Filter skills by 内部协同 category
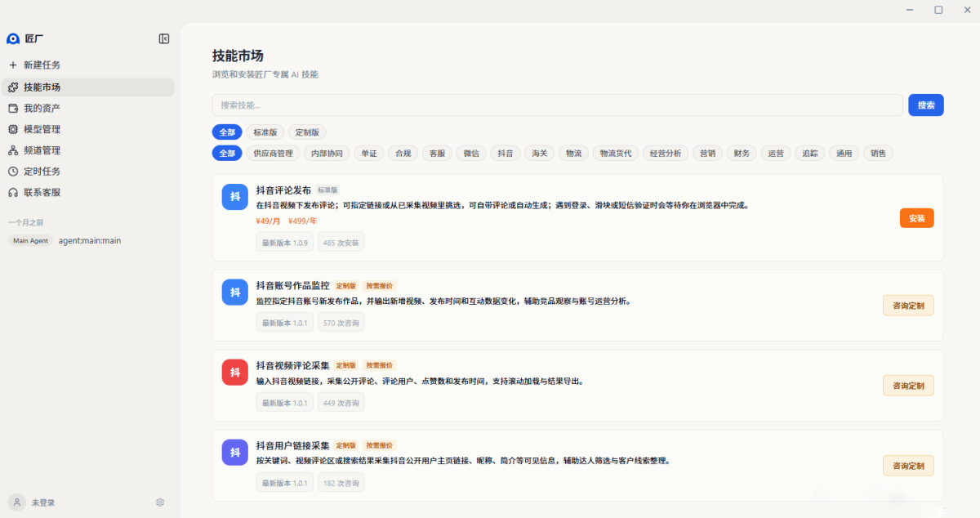This screenshot has width=980, height=518. coord(327,153)
